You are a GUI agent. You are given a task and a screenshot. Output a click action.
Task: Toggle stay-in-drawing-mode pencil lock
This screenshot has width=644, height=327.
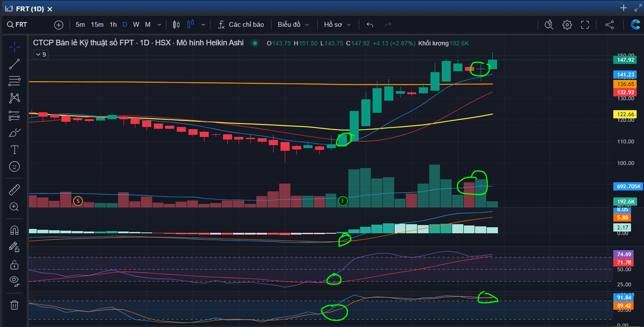point(15,247)
